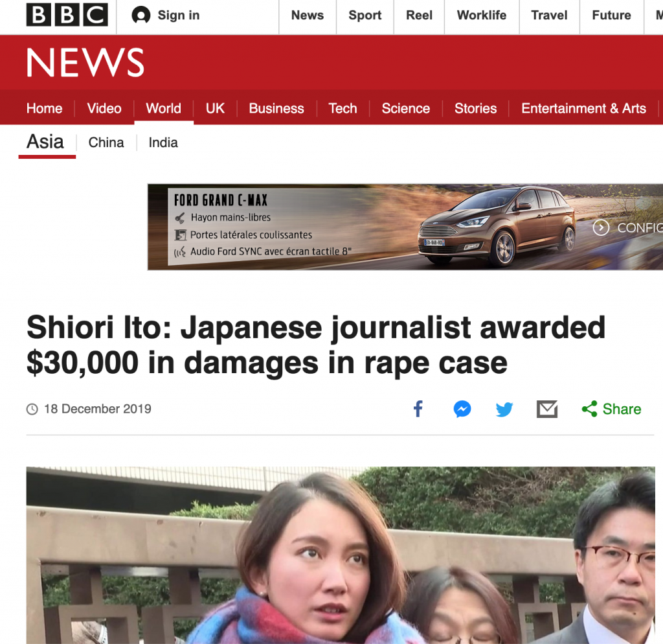
Task: Select the World tab in news navigation
Action: [164, 108]
